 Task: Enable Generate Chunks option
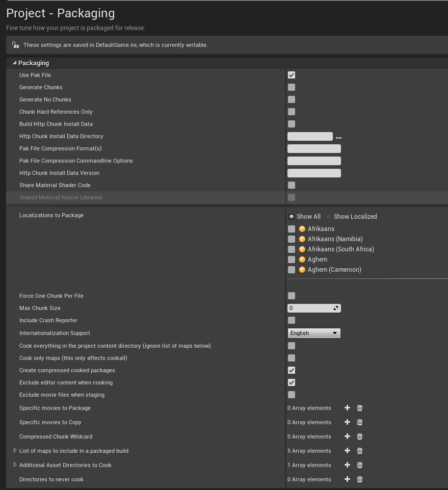292,87
